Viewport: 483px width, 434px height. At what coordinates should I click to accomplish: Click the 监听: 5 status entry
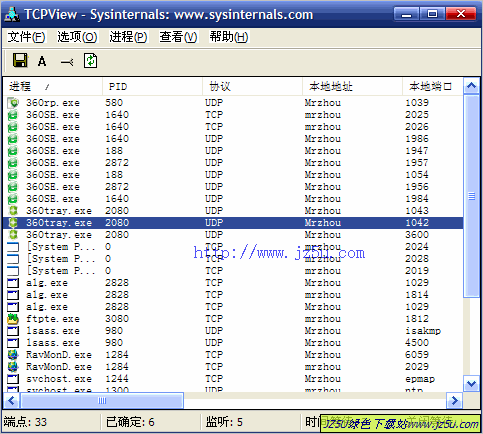(224, 422)
